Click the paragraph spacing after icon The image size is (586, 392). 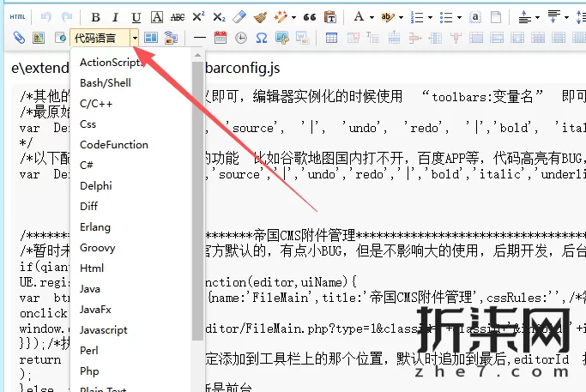(x=554, y=17)
